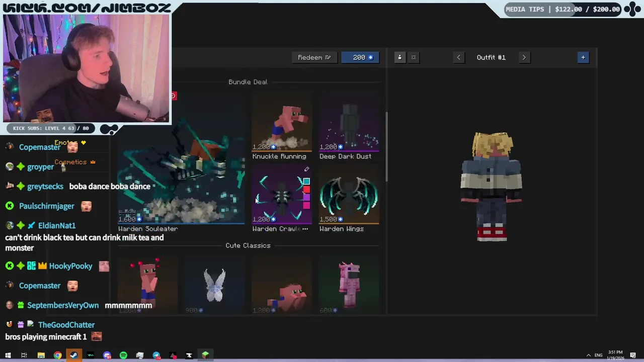The width and height of the screenshot is (644, 362).
Task: Click the 1,600 price on Warden Souleater
Action: (x=129, y=219)
